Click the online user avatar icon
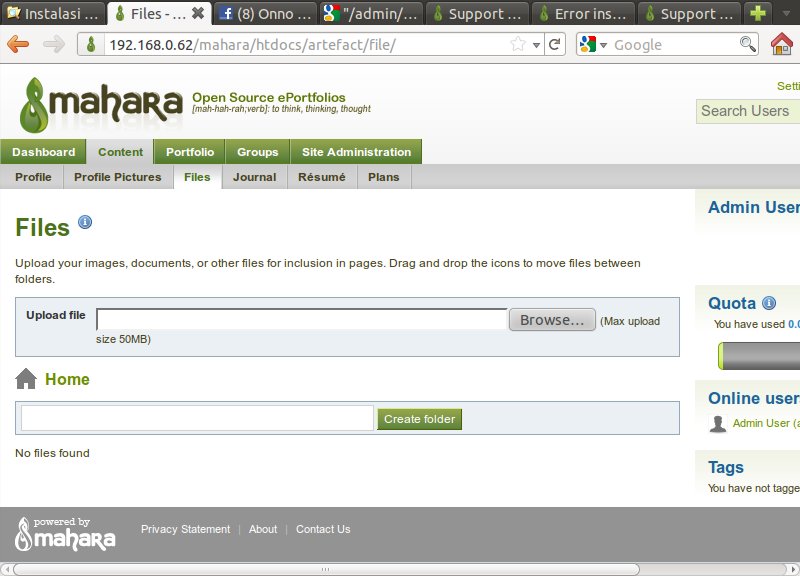The image size is (800, 576). pos(718,423)
